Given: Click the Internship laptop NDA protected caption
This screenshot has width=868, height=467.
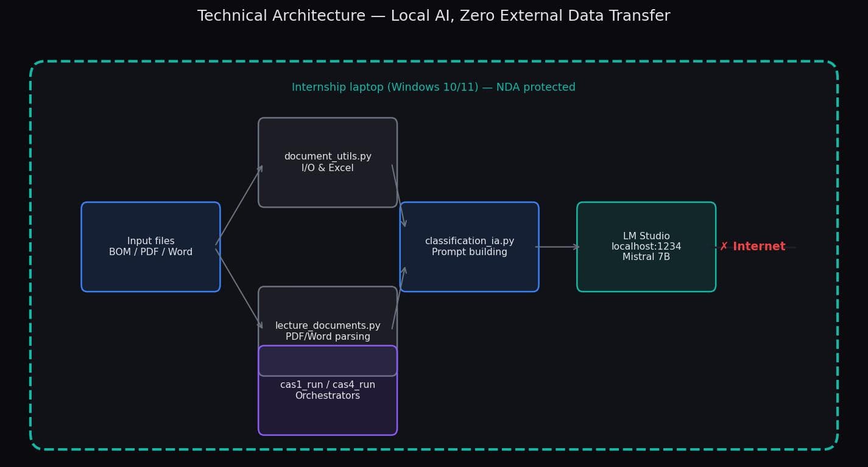Looking at the screenshot, I should [x=434, y=88].
